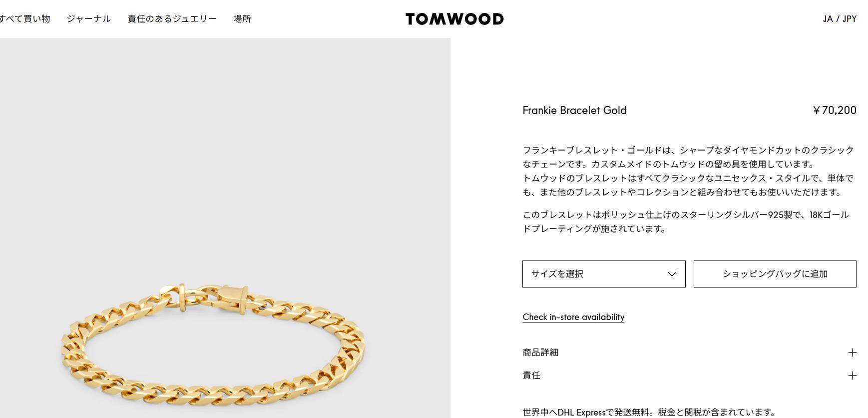This screenshot has height=418, width=868.
Task: Click the product description paragraph
Action: pyautogui.click(x=688, y=171)
